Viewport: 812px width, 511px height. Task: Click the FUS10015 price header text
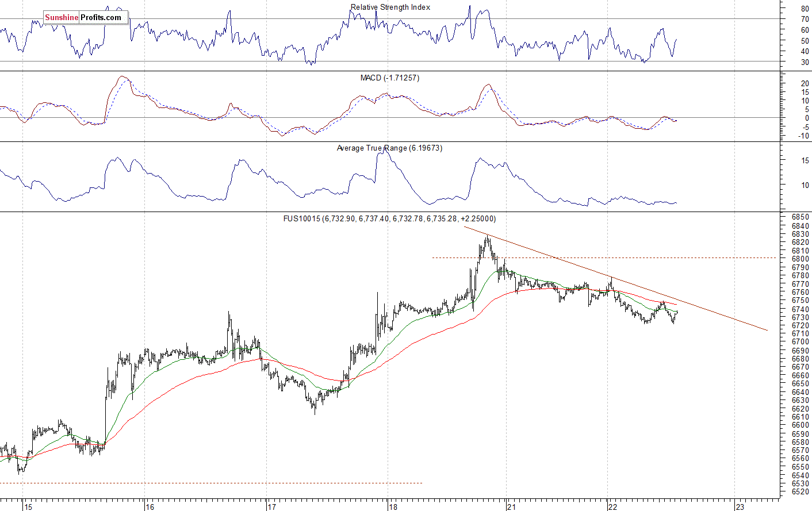click(x=389, y=218)
